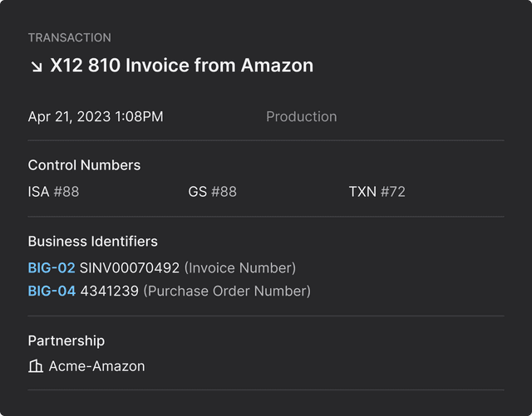Click the X12 810 Invoice from Amazon title
This screenshot has width=532, height=416.
181,65
